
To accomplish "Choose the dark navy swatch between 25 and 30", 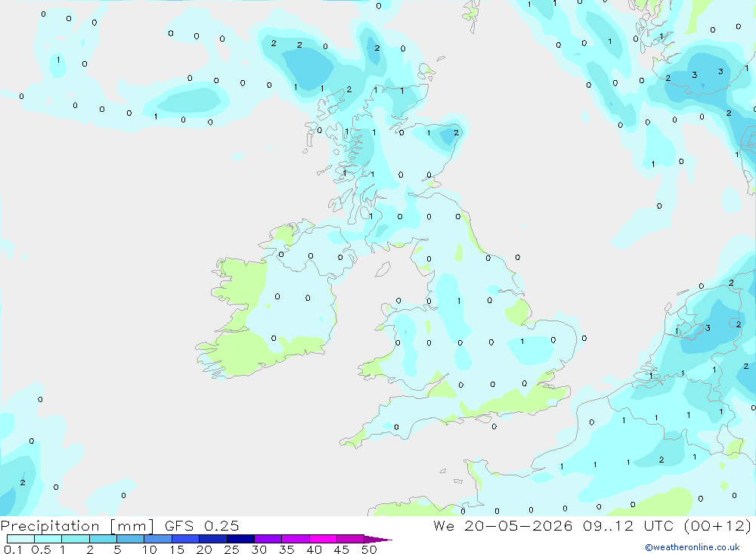I will 240,539.
